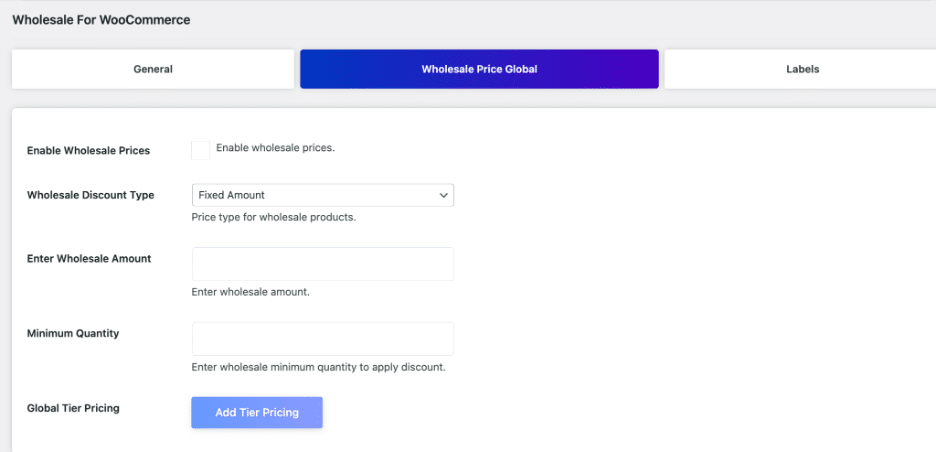Click into the Minimum Quantity field
936x452 pixels.
click(x=323, y=339)
